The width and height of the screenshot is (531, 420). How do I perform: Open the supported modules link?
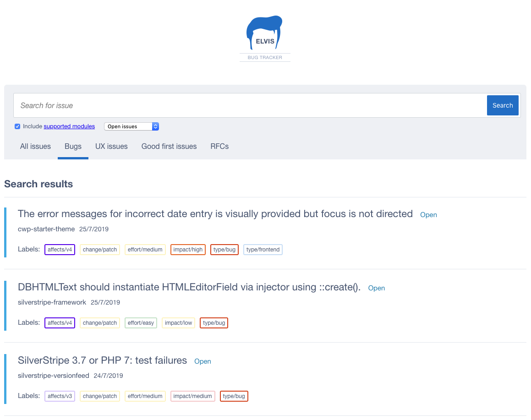pos(69,126)
